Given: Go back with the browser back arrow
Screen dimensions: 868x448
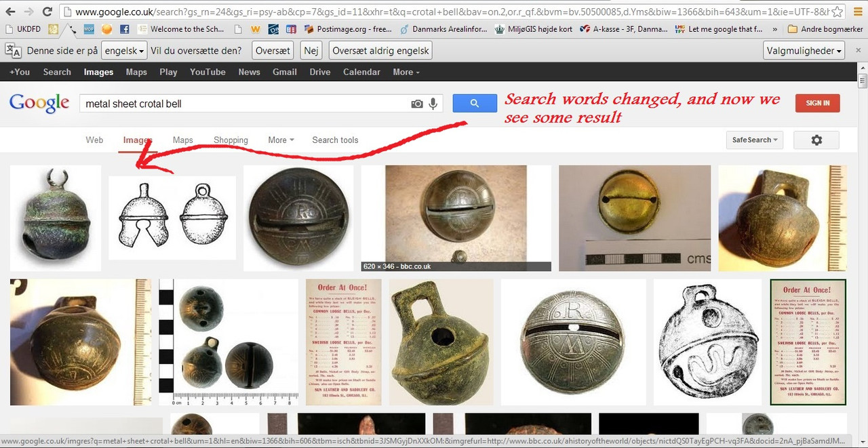Looking at the screenshot, I should pos(10,12).
